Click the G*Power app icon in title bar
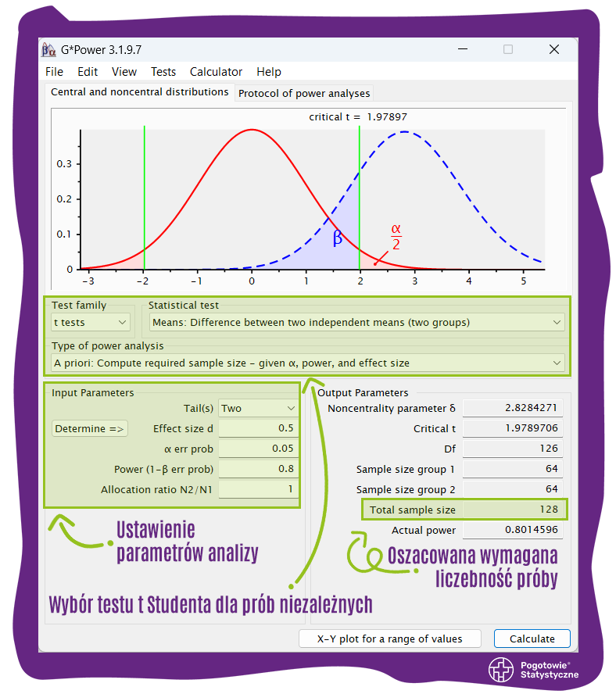616x694 pixels. coord(48,49)
